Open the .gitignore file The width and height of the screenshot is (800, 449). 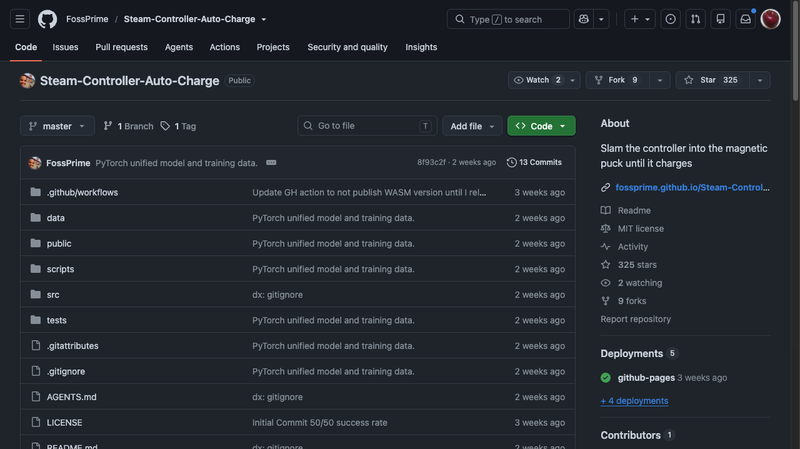pyautogui.click(x=66, y=371)
